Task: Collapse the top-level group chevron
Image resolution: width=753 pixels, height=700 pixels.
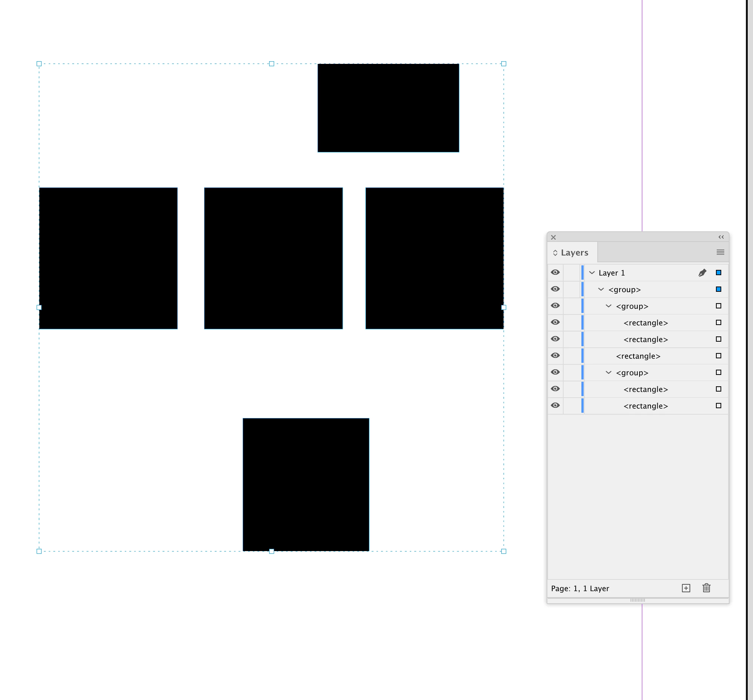Action: click(x=601, y=290)
